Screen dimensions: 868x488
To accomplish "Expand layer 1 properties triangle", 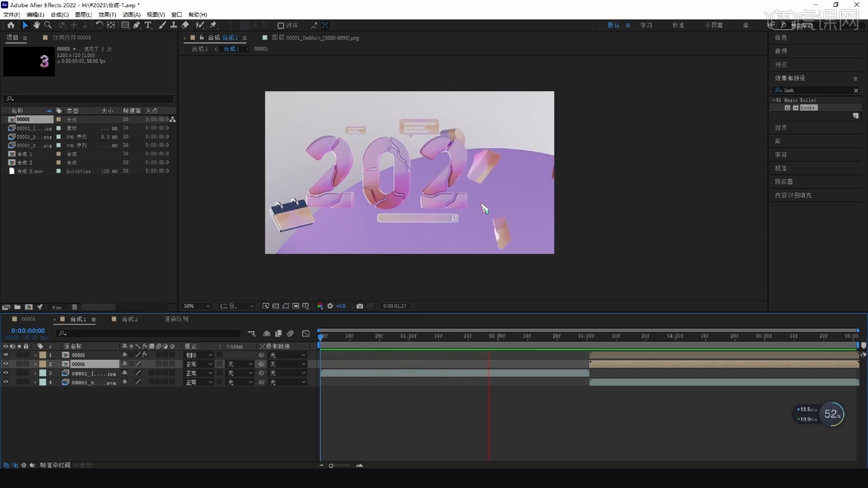I will (35, 355).
